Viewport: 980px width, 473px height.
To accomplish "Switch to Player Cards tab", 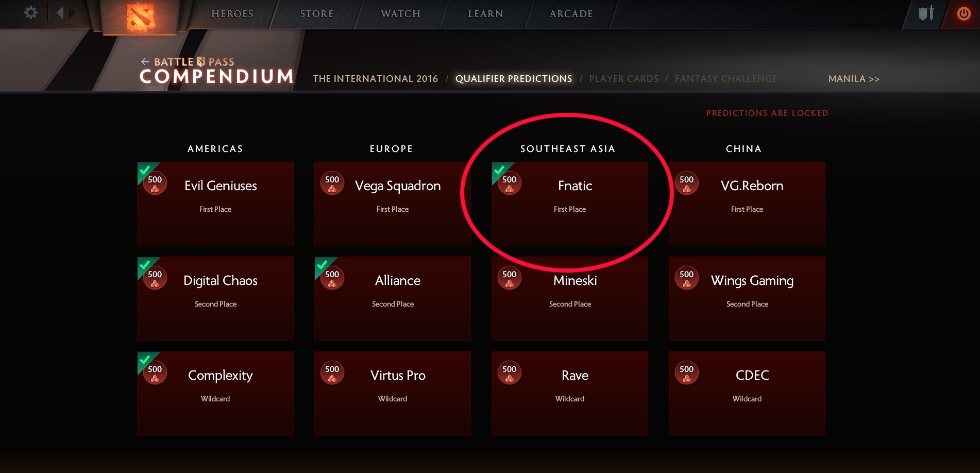I will click(x=624, y=79).
